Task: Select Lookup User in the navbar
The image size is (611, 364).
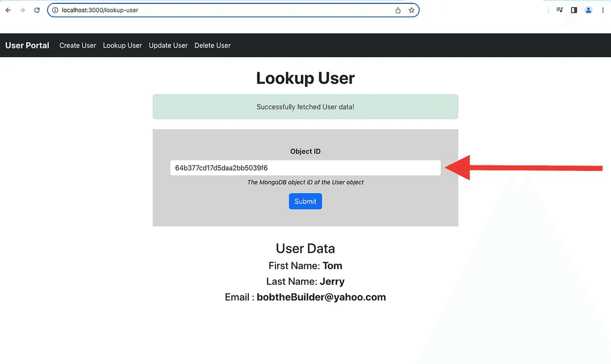Action: pyautogui.click(x=122, y=45)
